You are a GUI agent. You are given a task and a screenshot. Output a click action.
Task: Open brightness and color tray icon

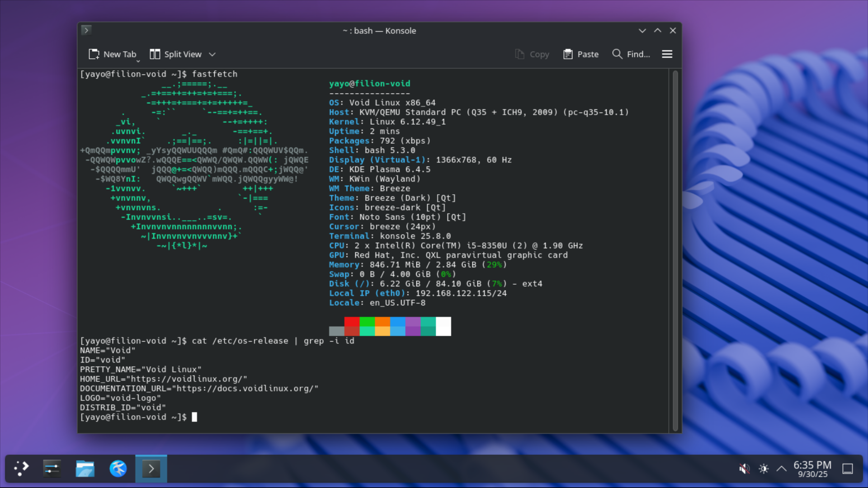(764, 469)
